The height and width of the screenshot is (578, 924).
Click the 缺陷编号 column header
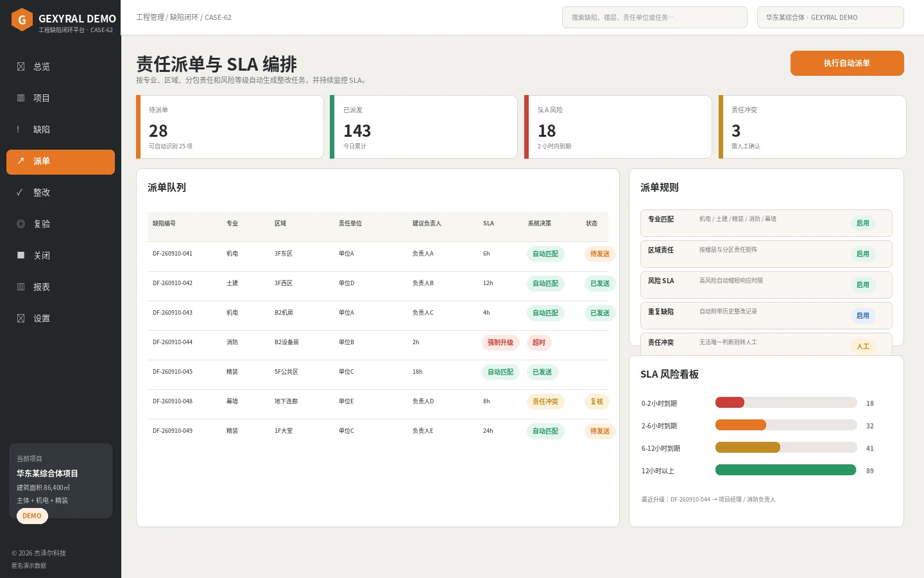coord(164,223)
